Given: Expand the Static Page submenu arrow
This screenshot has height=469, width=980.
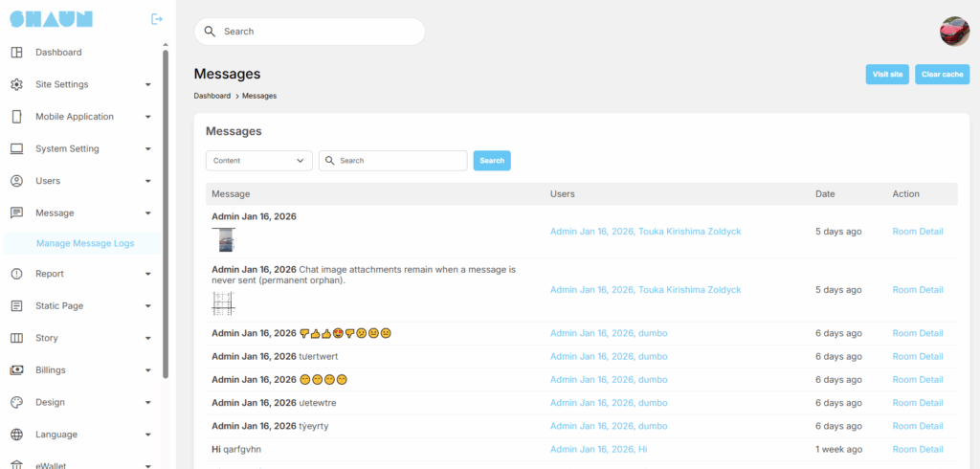Looking at the screenshot, I should [x=148, y=306].
